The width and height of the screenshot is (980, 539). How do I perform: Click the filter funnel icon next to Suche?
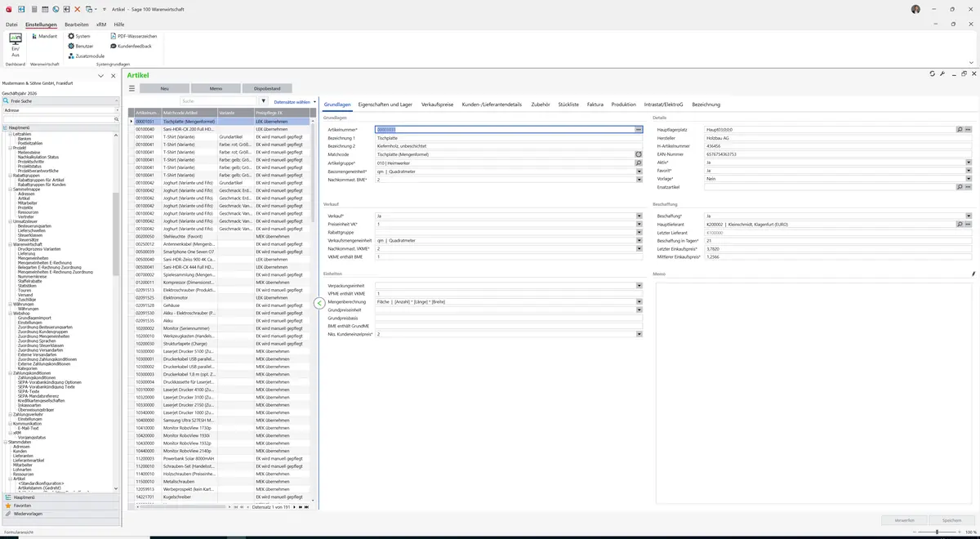[264, 101]
